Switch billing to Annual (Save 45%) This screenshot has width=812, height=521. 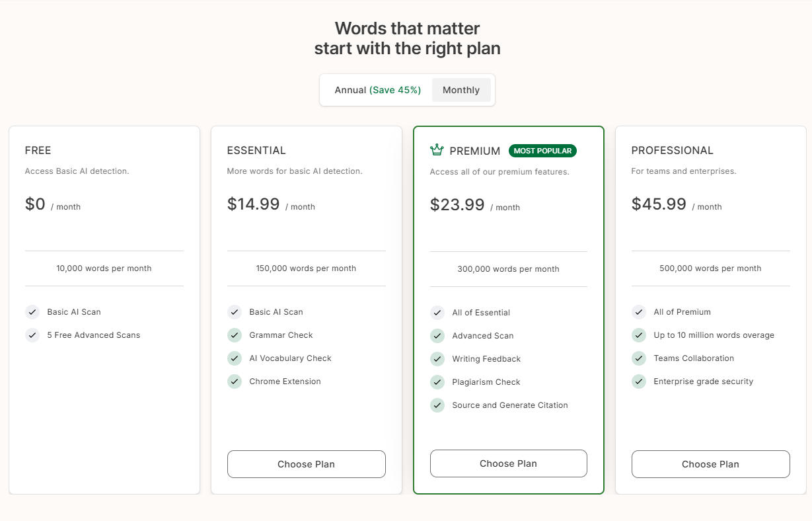point(377,90)
